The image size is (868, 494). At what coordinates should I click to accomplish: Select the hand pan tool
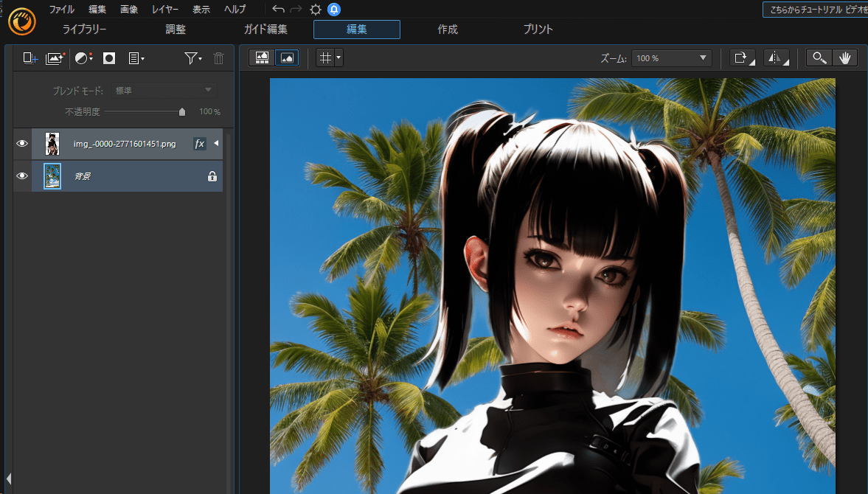[x=844, y=58]
